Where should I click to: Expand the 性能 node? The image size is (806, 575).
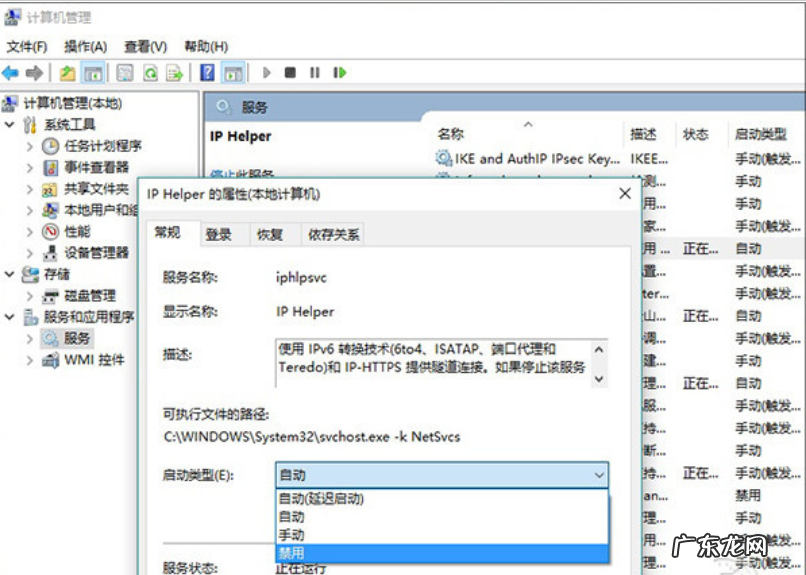[x=30, y=232]
